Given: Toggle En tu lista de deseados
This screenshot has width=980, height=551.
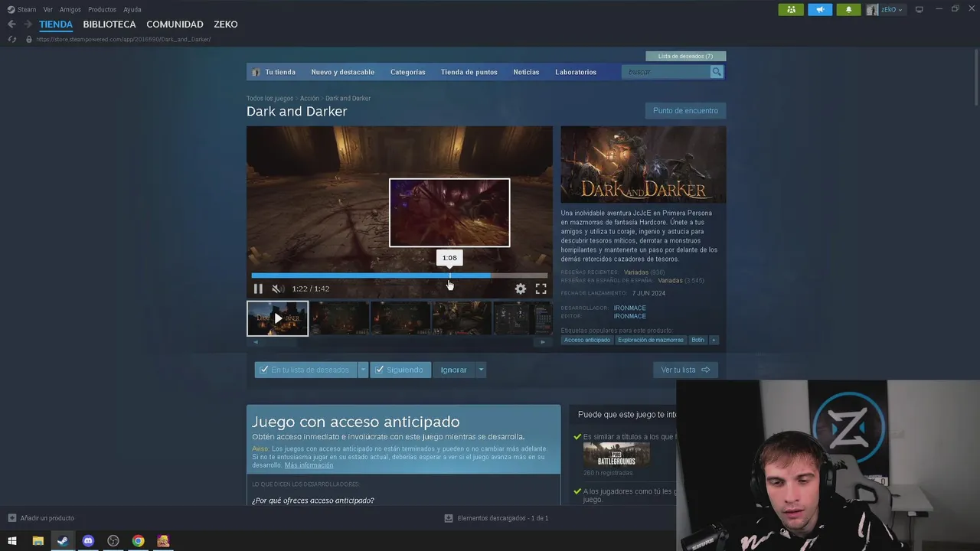Looking at the screenshot, I should coord(305,370).
